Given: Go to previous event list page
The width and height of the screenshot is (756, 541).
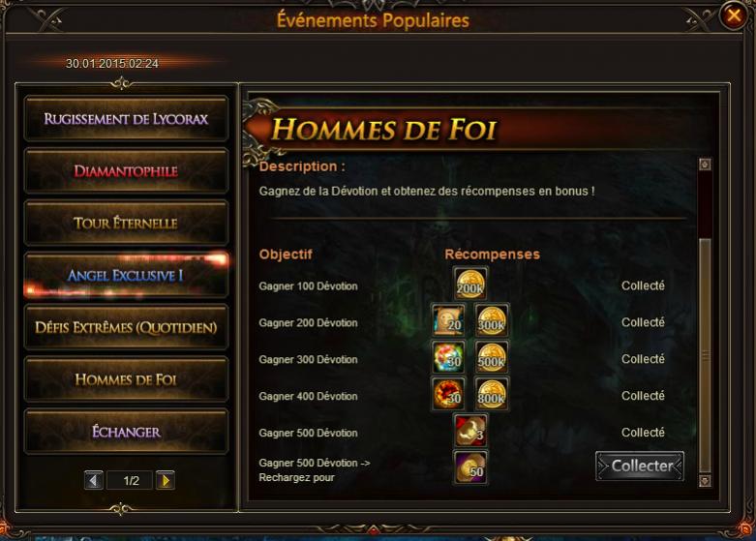Looking at the screenshot, I should point(94,480).
